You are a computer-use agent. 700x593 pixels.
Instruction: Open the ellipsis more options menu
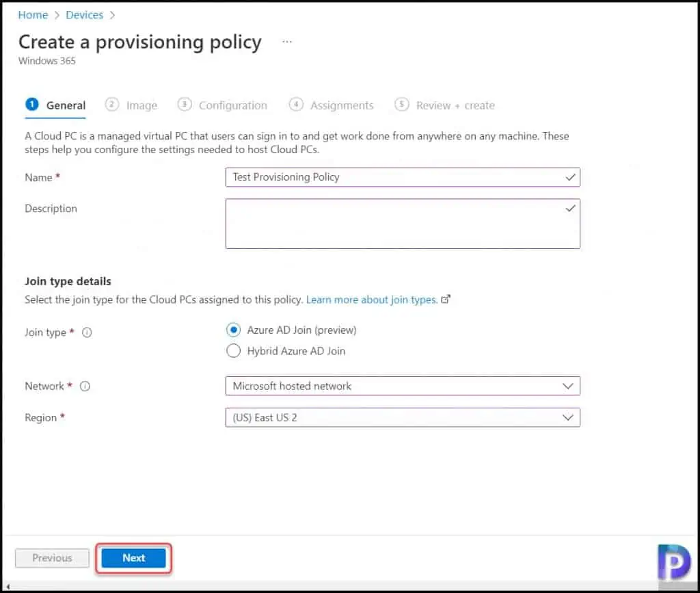pyautogui.click(x=287, y=42)
